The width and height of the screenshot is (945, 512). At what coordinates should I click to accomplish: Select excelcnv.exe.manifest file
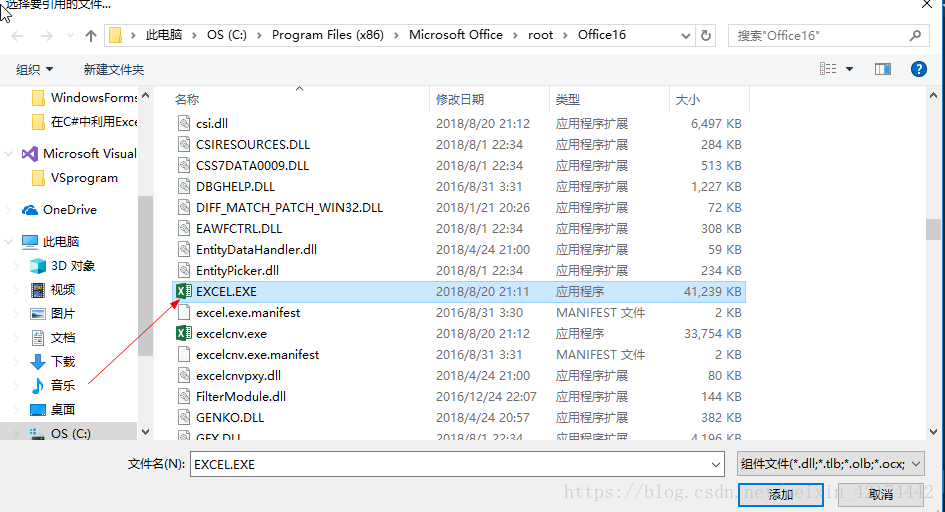coord(459,355)
